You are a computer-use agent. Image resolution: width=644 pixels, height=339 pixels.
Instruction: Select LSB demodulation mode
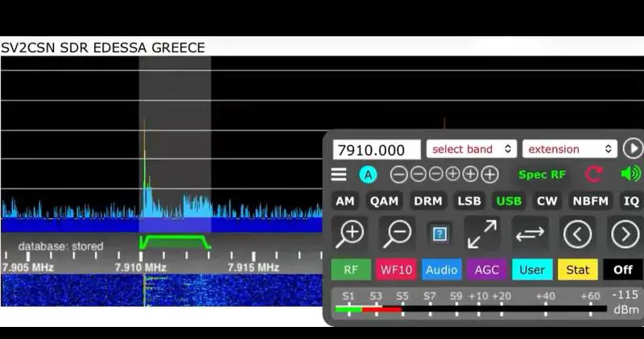tap(469, 201)
